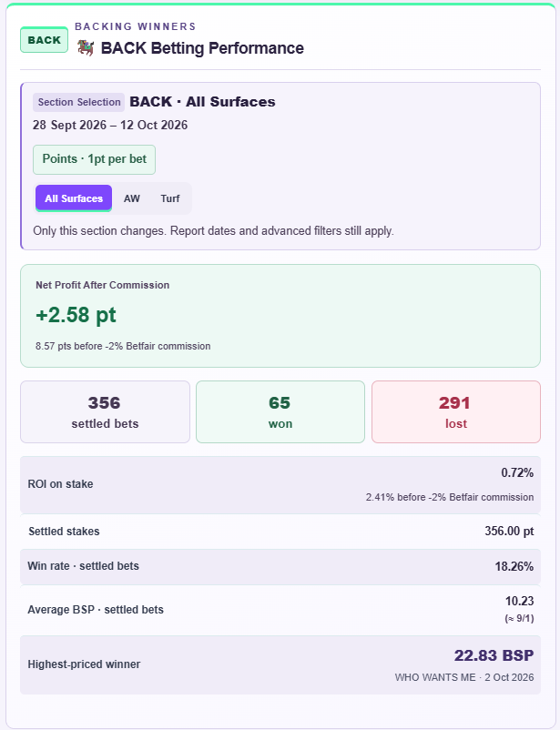Click the Net Profit After Commission label
This screenshot has height=730, width=560.
click(x=103, y=285)
